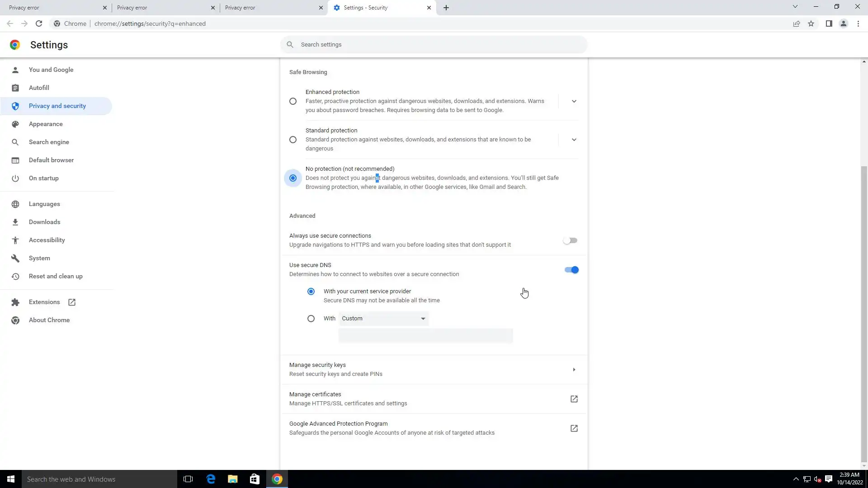
Task: Open Microsoft Edge from taskbar
Action: [211, 479]
